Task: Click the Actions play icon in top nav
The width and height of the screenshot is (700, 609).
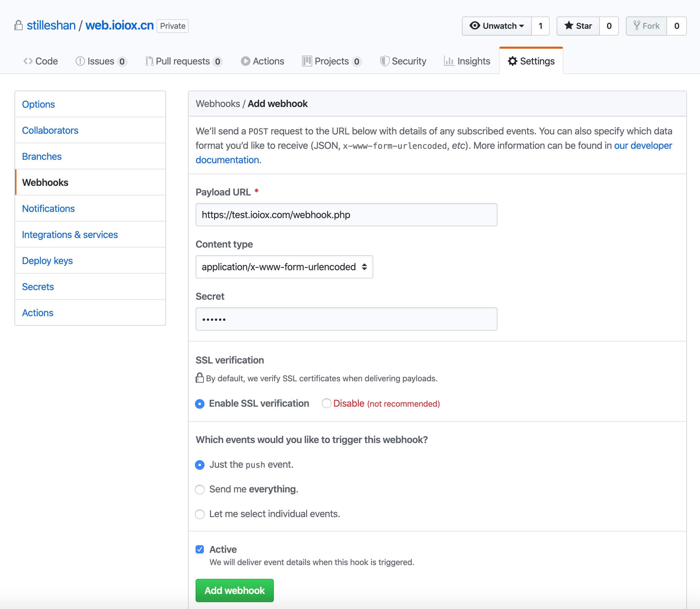Action: point(245,61)
